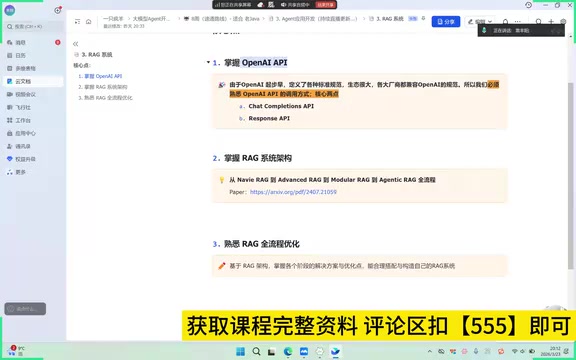Collapse the outline panel with double chevron
This screenshot has height=360, width=576.
pyautogui.click(x=76, y=44)
